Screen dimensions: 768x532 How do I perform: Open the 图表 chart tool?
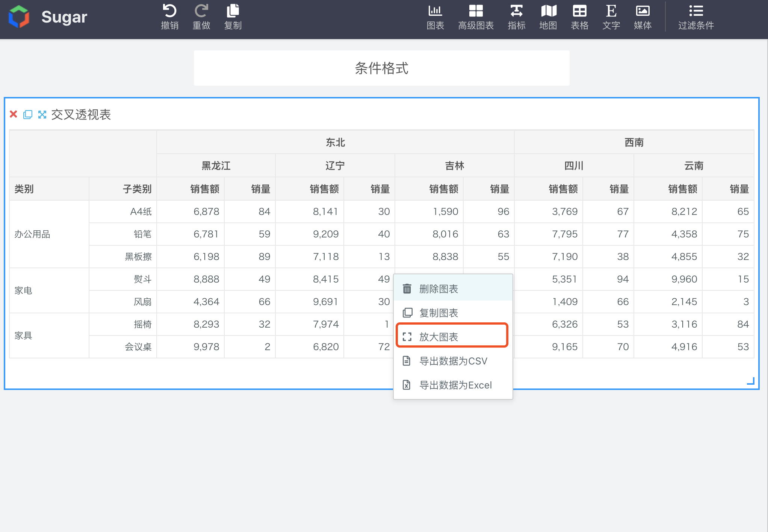pyautogui.click(x=435, y=17)
